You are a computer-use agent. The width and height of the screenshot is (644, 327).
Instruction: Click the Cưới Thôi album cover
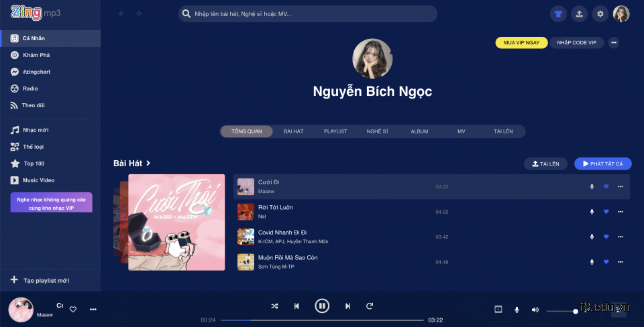pyautogui.click(x=176, y=222)
